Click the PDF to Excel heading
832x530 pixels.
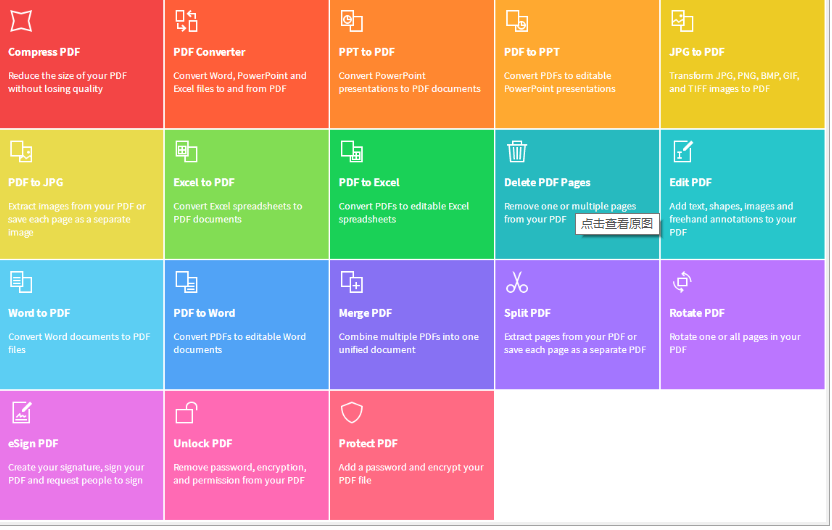[x=369, y=183]
